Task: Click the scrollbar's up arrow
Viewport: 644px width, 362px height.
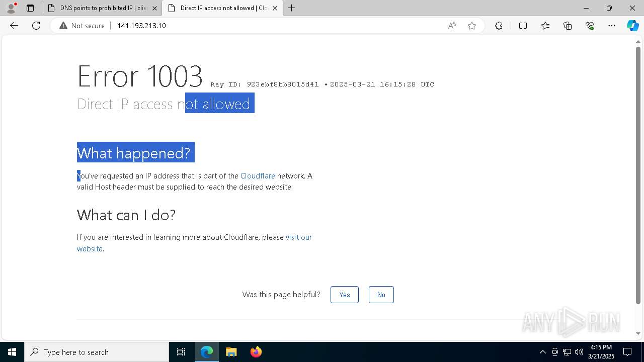Action: point(638,42)
